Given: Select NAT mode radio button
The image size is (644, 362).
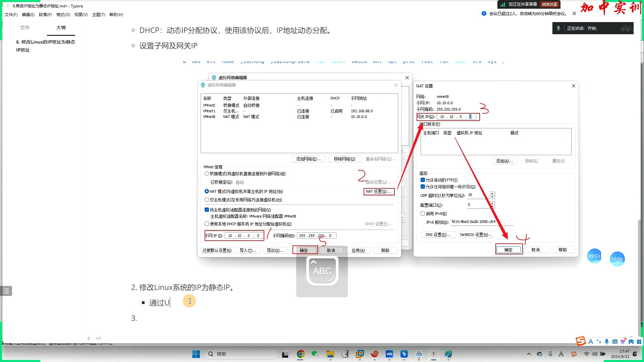Looking at the screenshot, I should coord(207,191).
